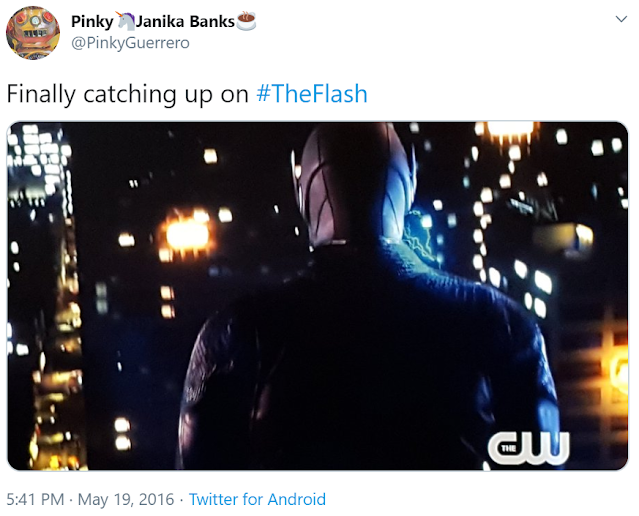Select the CW logo in the photo
The height and width of the screenshot is (516, 639).
pyautogui.click(x=528, y=448)
